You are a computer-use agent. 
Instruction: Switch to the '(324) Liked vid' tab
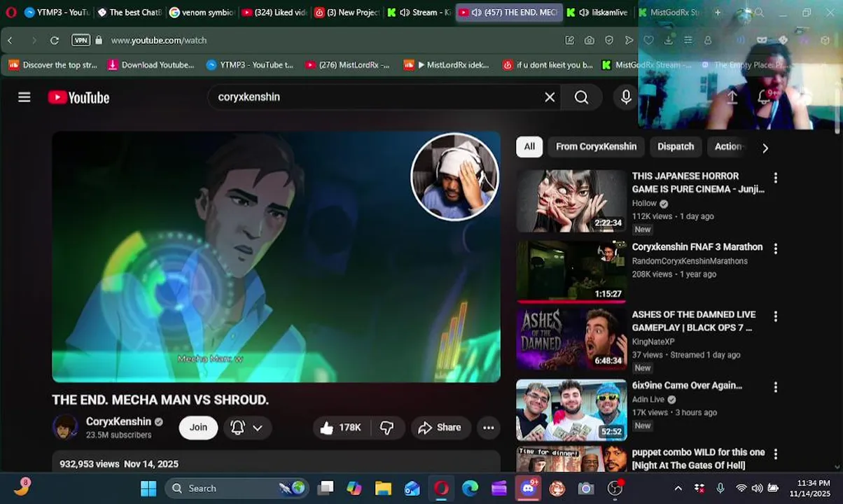pos(274,13)
